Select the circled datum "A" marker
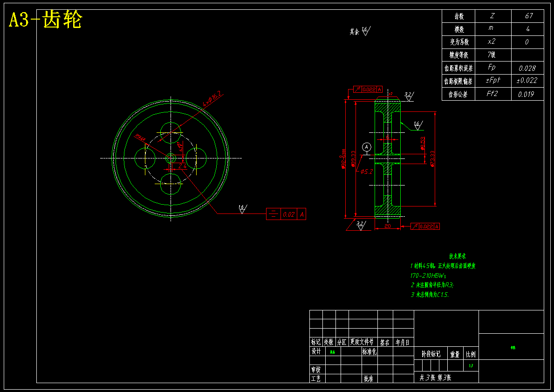554x392 pixels. click(367, 147)
